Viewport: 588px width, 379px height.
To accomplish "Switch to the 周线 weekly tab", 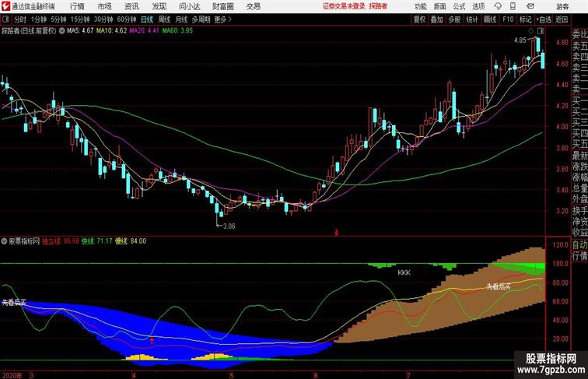I will coord(164,19).
